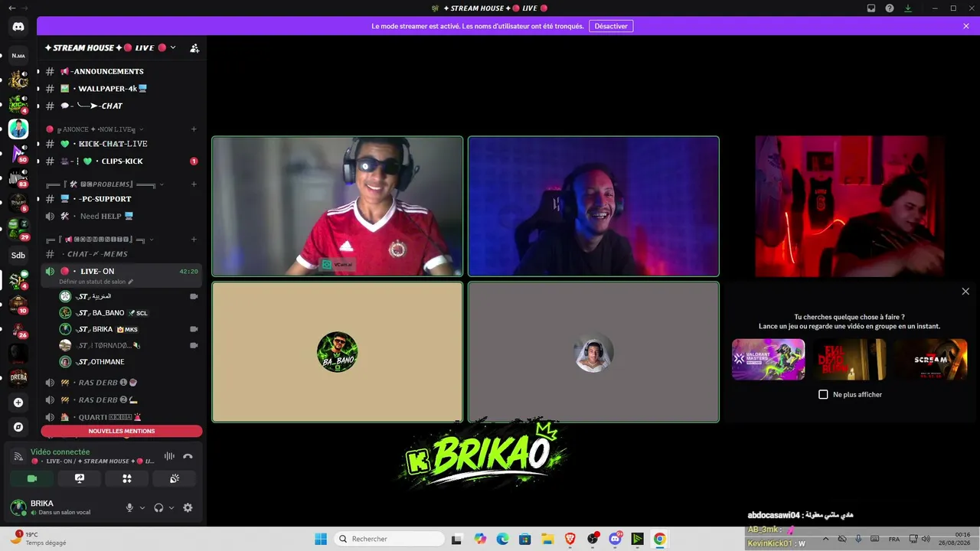Toggle noise suppression
The width and height of the screenshot is (980, 551).
click(x=169, y=456)
